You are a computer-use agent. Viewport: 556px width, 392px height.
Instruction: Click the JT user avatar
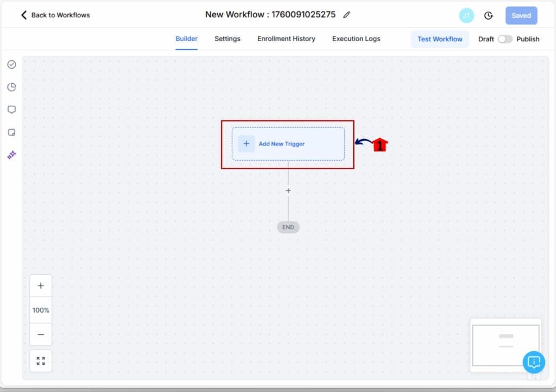(x=466, y=16)
